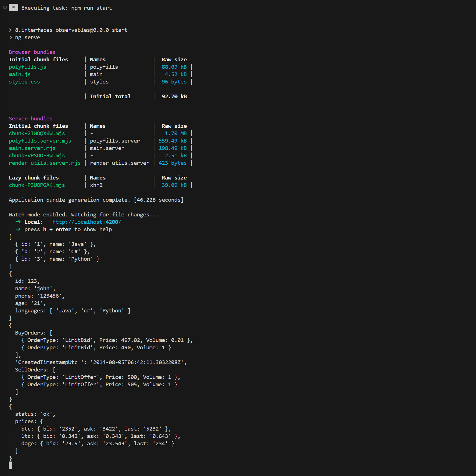Click the status: 'ok' line
Viewport: 476px width, 476px height.
[35, 414]
